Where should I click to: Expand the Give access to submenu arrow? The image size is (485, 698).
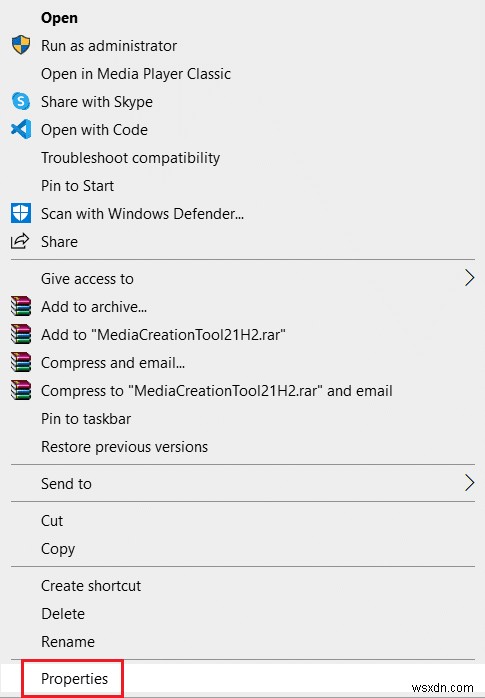pyautogui.click(x=469, y=278)
